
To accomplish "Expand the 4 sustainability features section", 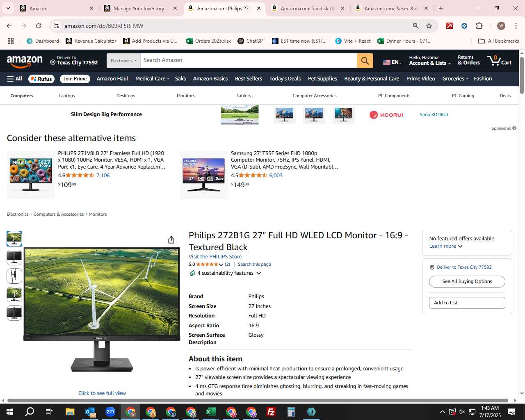I will click(225, 273).
